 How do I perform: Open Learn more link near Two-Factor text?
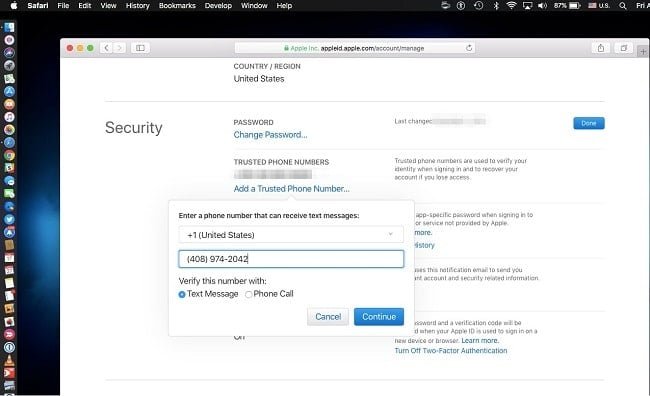tap(480, 340)
